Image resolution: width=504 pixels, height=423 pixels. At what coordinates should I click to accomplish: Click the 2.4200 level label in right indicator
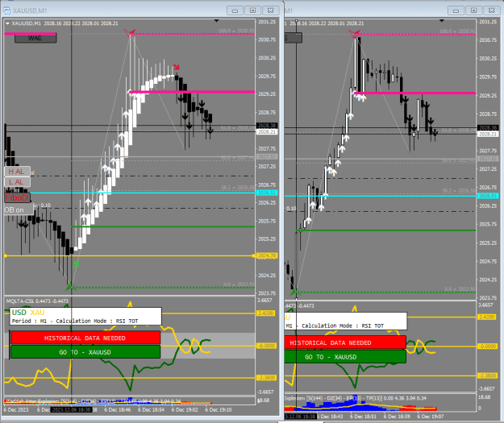(487, 317)
